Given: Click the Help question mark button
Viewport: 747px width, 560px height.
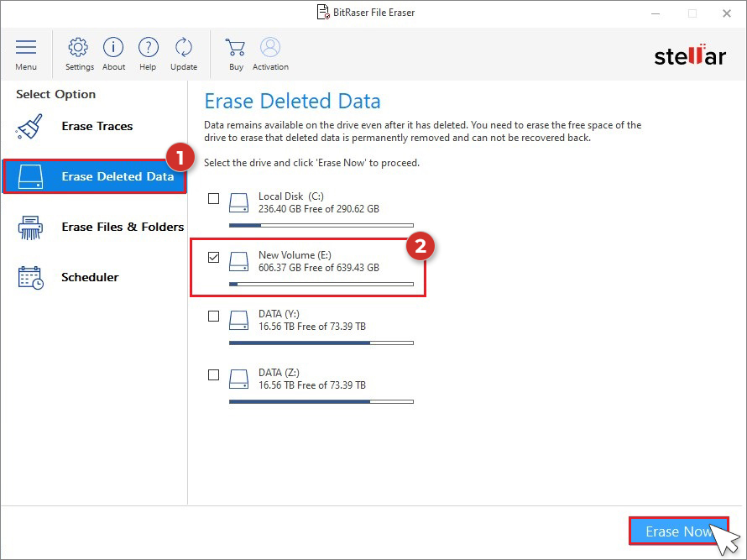Looking at the screenshot, I should [148, 49].
